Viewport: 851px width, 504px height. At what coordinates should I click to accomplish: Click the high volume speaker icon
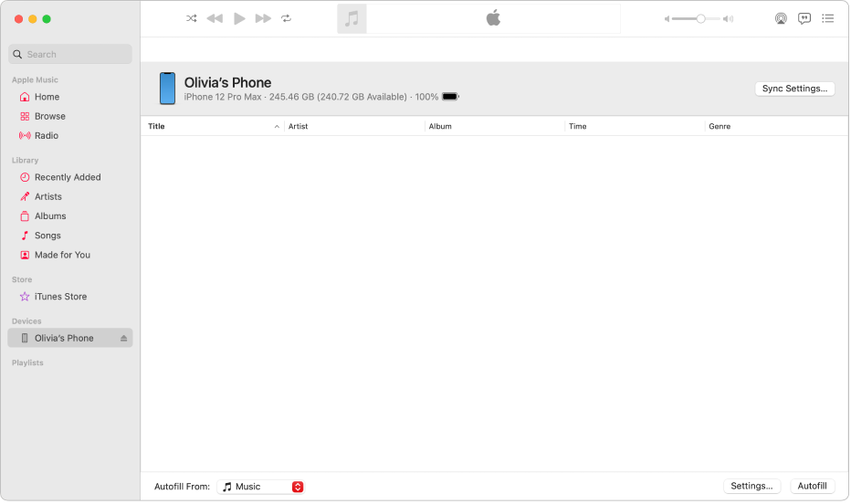coord(729,19)
